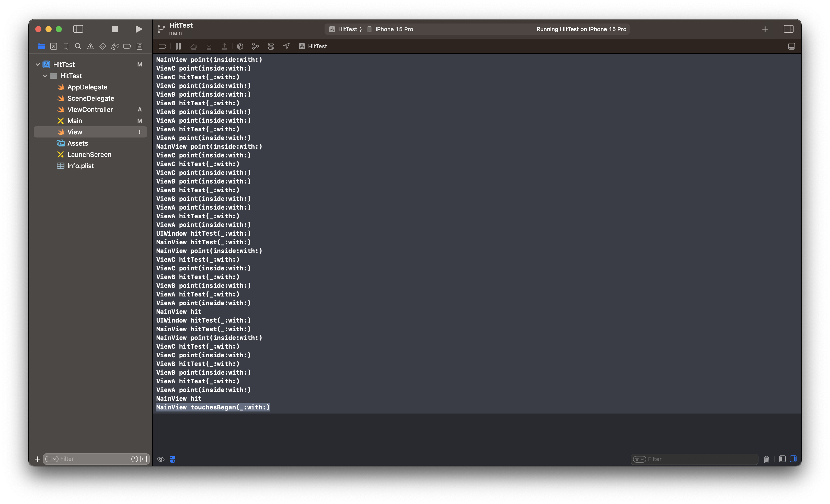This screenshot has height=504, width=830.
Task: Open SceneDelegate file
Action: click(90, 98)
